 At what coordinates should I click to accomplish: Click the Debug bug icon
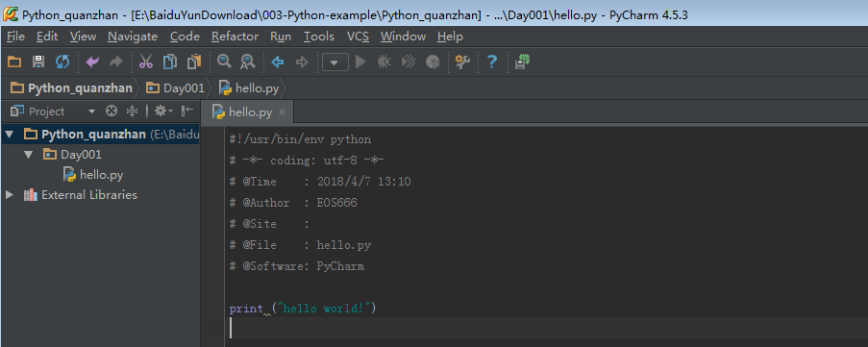[384, 62]
